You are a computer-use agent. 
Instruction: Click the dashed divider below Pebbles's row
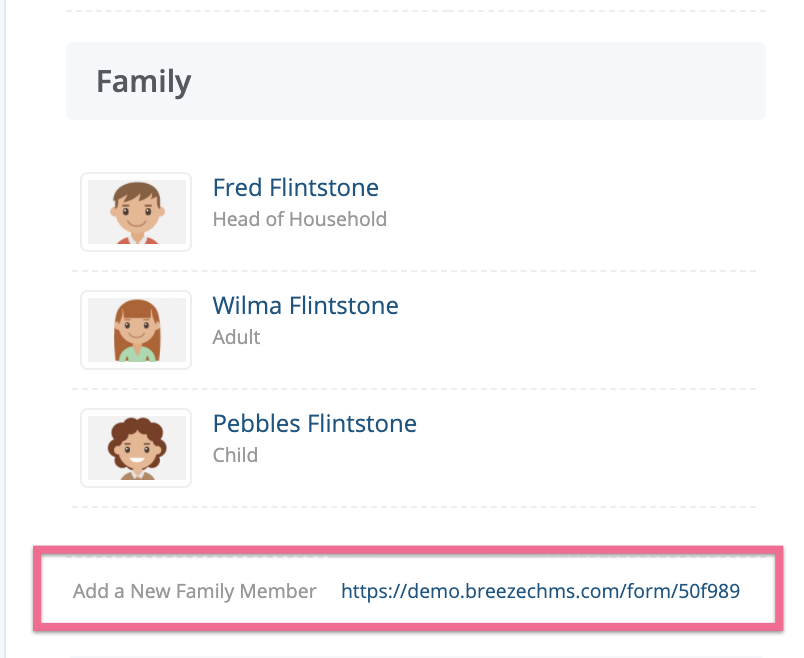click(414, 507)
